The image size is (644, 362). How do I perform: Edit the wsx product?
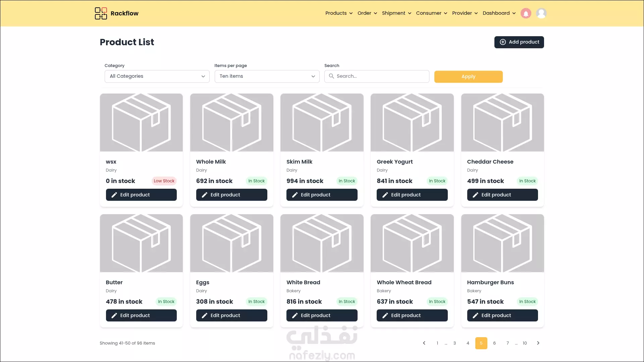(141, 195)
